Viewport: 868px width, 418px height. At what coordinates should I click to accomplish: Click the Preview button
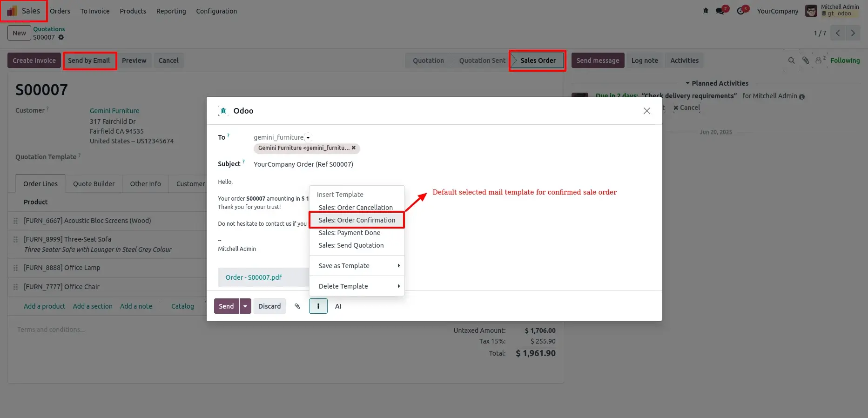pos(134,61)
